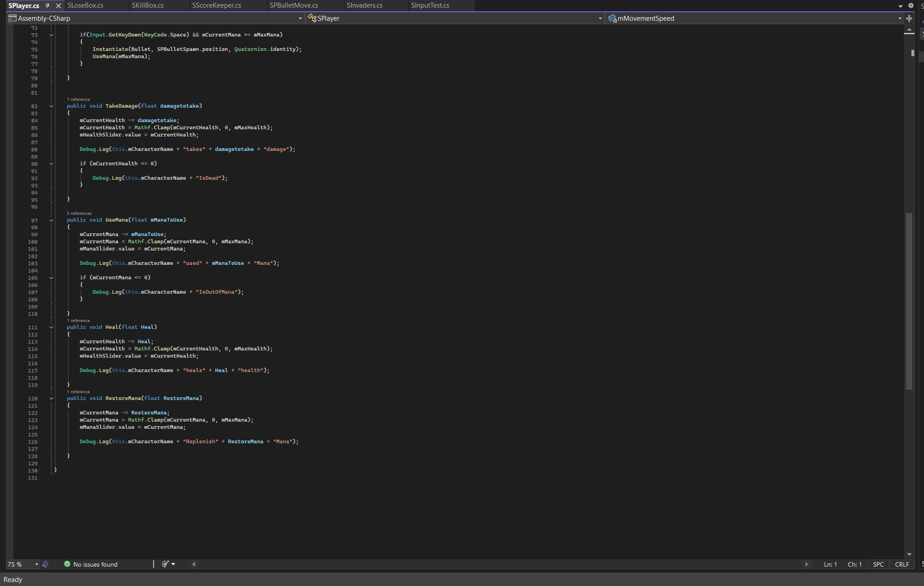Screen dimensions: 924x586
Task: Click the "Replenish" string on line 126
Action: (200, 441)
